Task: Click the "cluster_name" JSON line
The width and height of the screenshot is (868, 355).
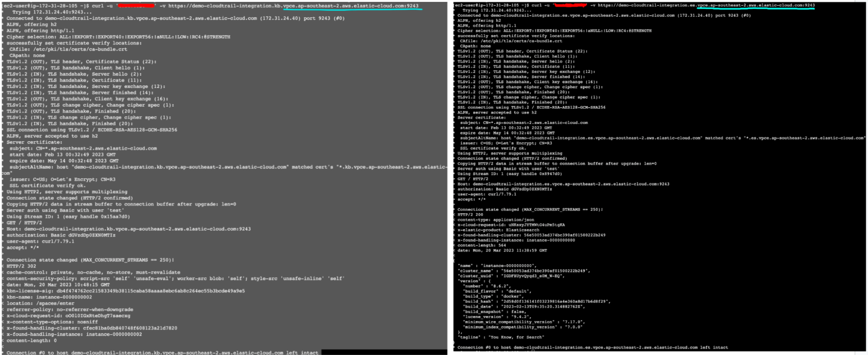Action: coord(524,271)
